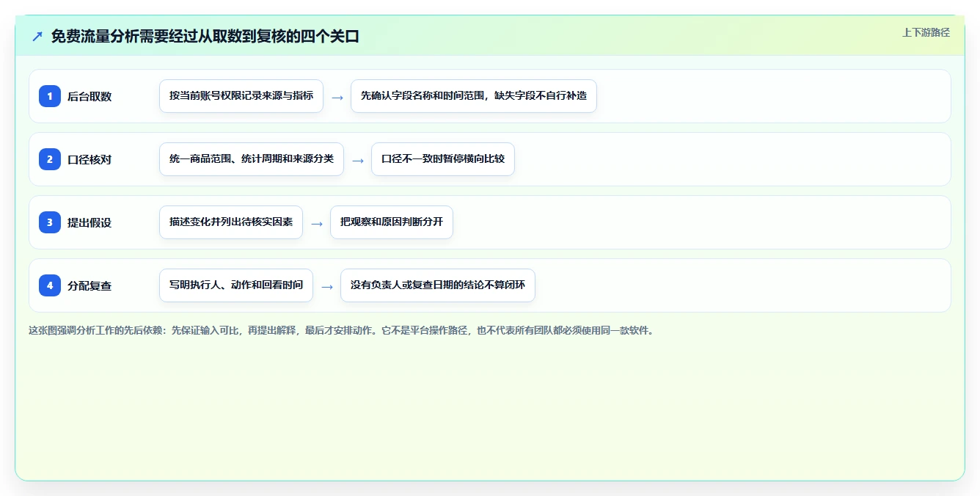The width and height of the screenshot is (980, 496).
Task: Click the step 4 number badge
Action: 50,285
